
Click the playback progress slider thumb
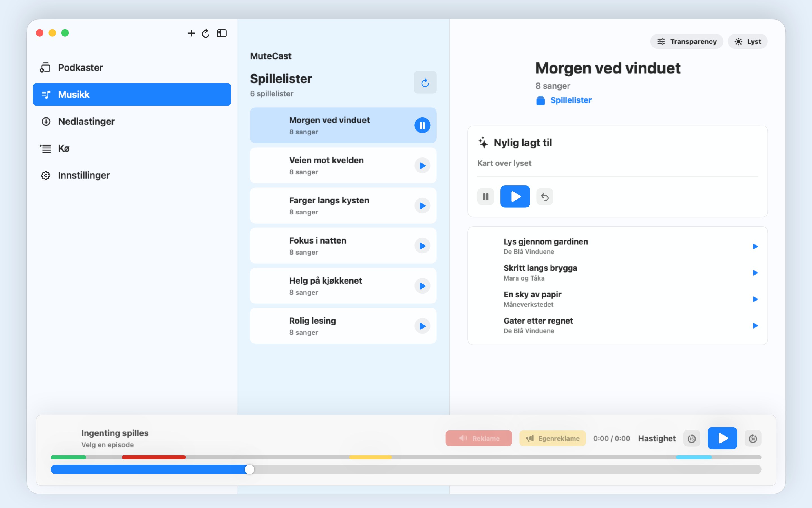click(x=250, y=469)
